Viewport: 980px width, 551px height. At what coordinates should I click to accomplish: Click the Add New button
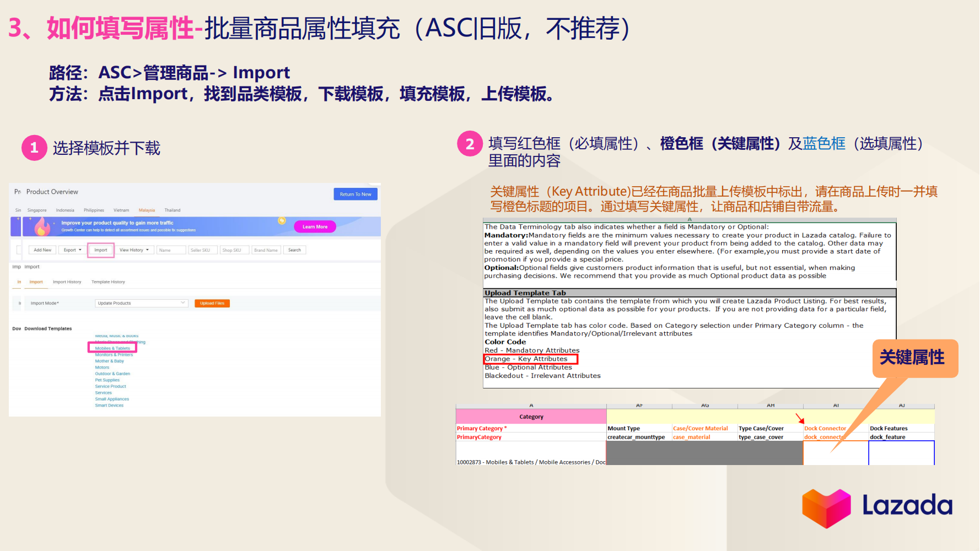coord(42,250)
